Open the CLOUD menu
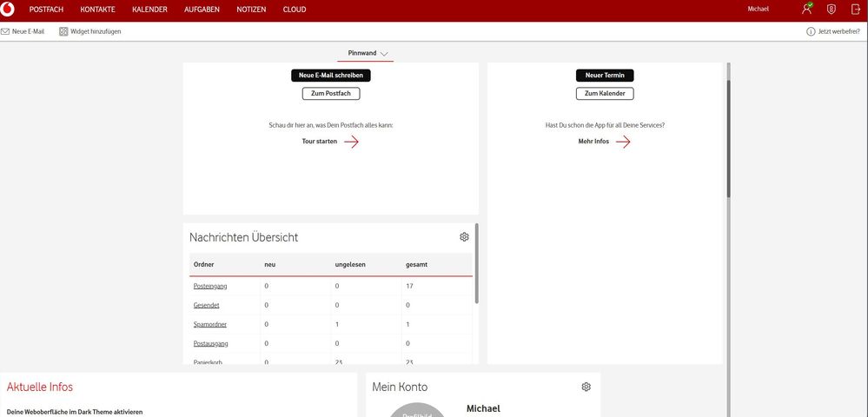868x417 pixels. coord(294,10)
